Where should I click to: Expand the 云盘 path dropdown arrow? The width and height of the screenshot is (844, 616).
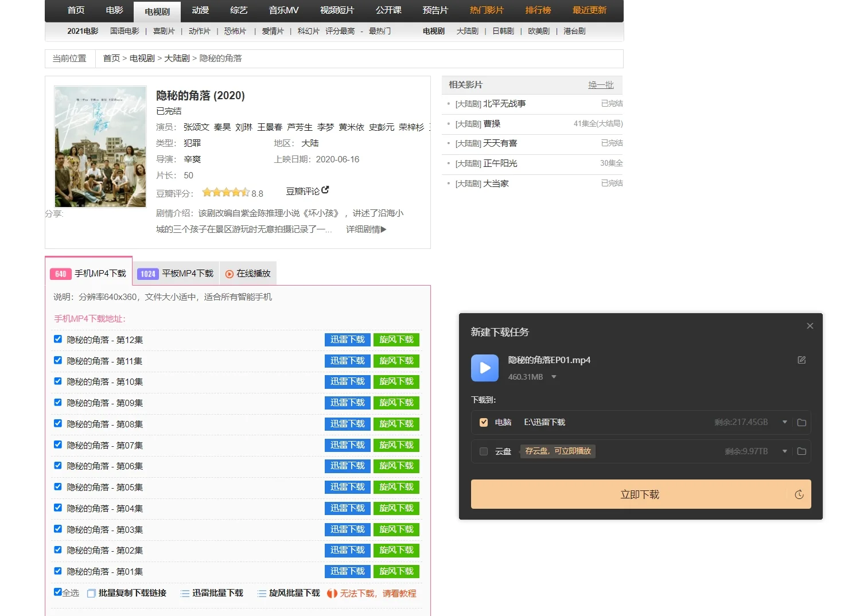tap(785, 451)
